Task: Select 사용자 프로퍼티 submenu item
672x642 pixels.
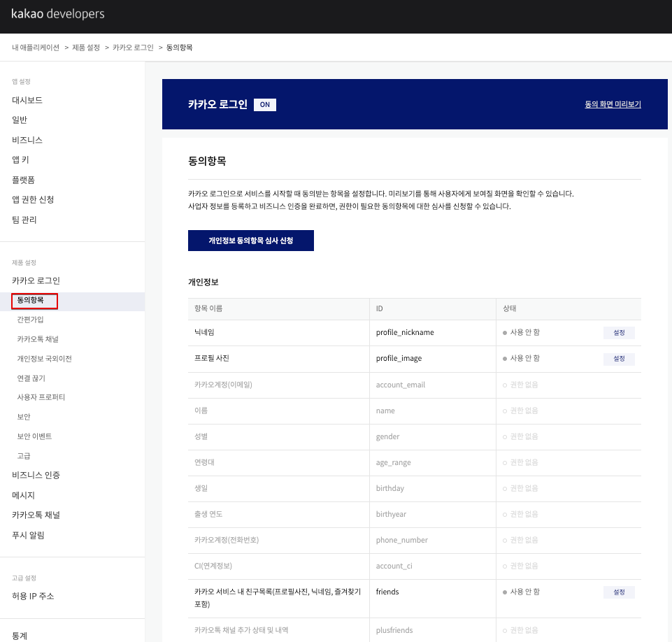Action: [x=41, y=397]
